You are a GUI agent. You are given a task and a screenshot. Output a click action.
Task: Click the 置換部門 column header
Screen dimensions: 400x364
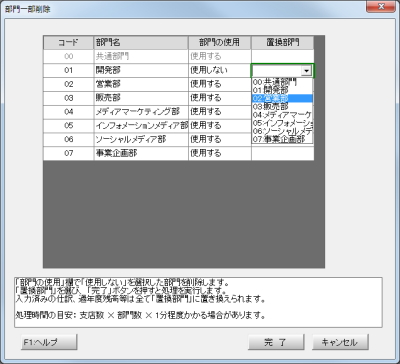coord(282,43)
